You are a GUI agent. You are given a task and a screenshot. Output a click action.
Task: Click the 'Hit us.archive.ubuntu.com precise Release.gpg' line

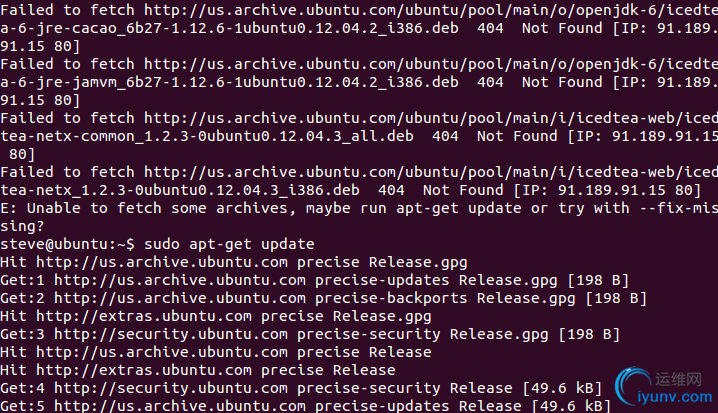pyautogui.click(x=234, y=262)
